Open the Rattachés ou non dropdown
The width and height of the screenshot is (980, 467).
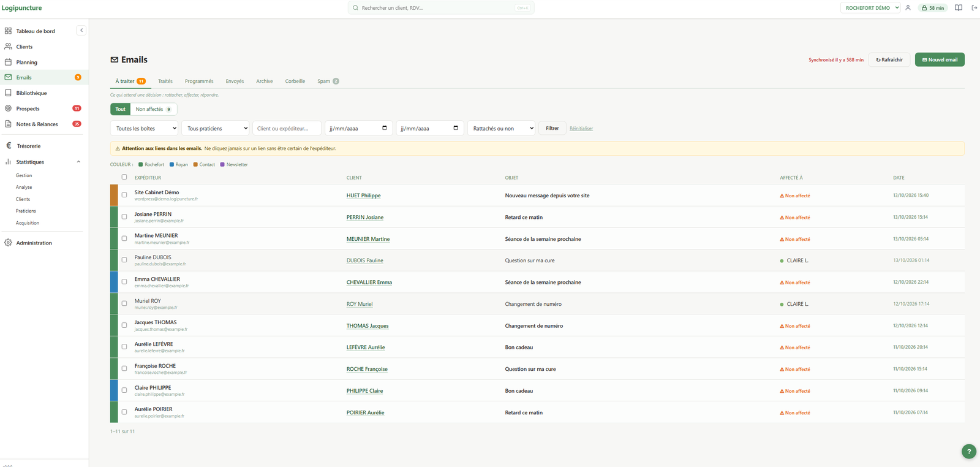pos(501,128)
